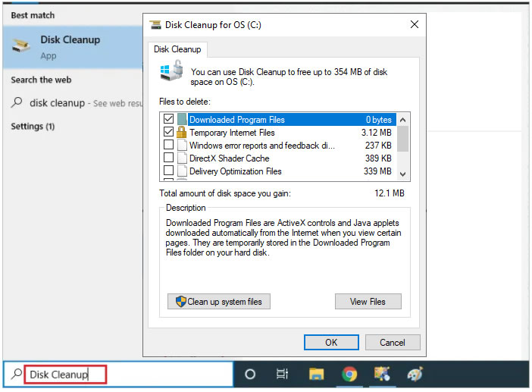532x392 pixels.
Task: Uncheck Downloaded Program Files checkbox
Action: (169, 119)
